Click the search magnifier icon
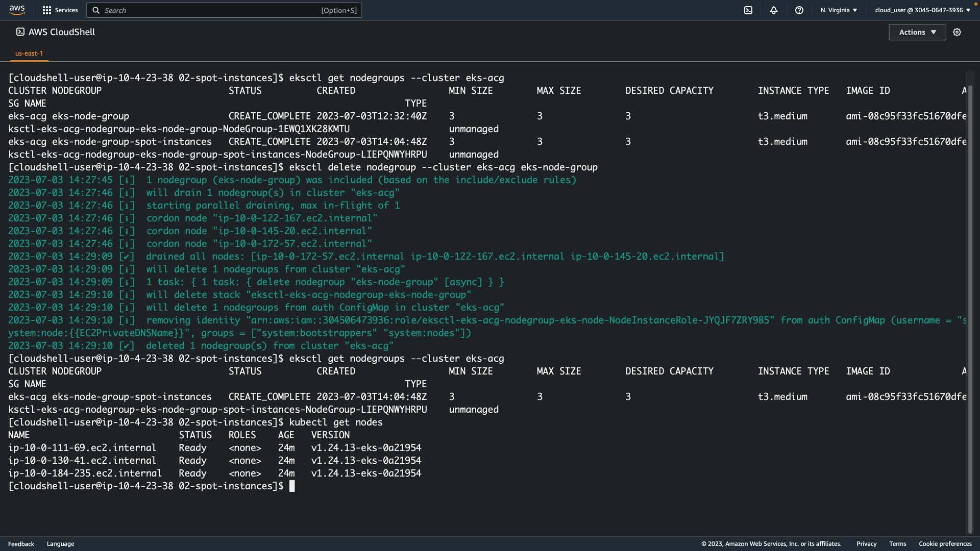This screenshot has height=551, width=980. [96, 10]
